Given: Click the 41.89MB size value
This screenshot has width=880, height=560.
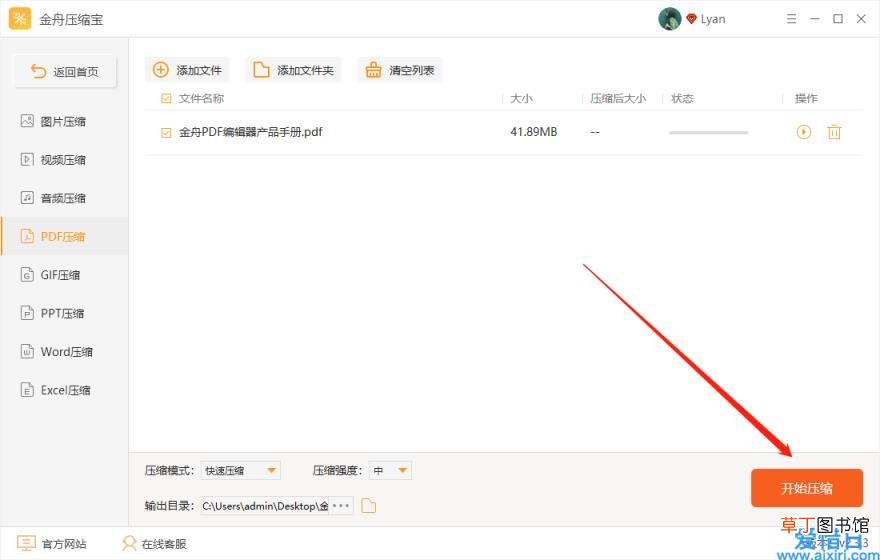Looking at the screenshot, I should pos(534,132).
